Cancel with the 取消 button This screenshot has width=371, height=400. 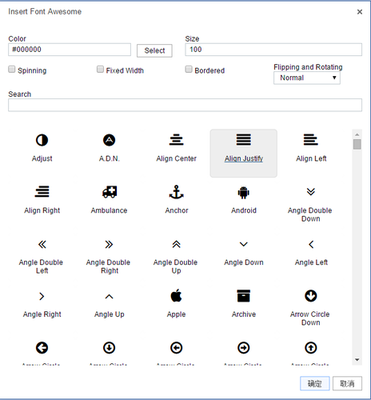tap(347, 384)
